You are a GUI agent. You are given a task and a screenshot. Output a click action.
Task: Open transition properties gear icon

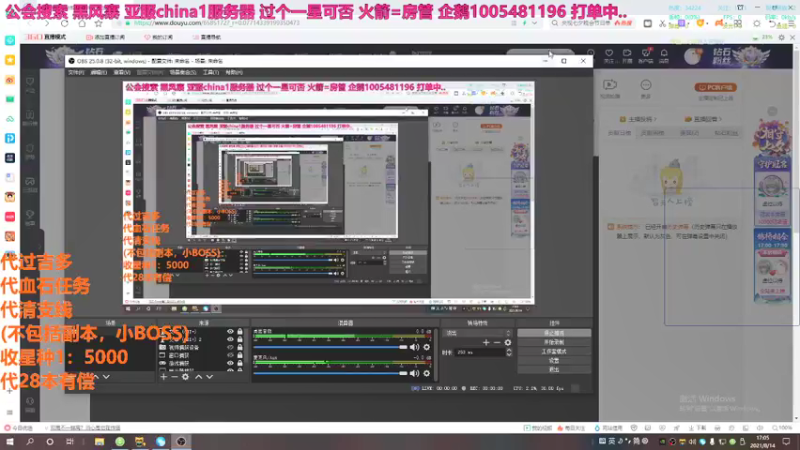tap(508, 342)
